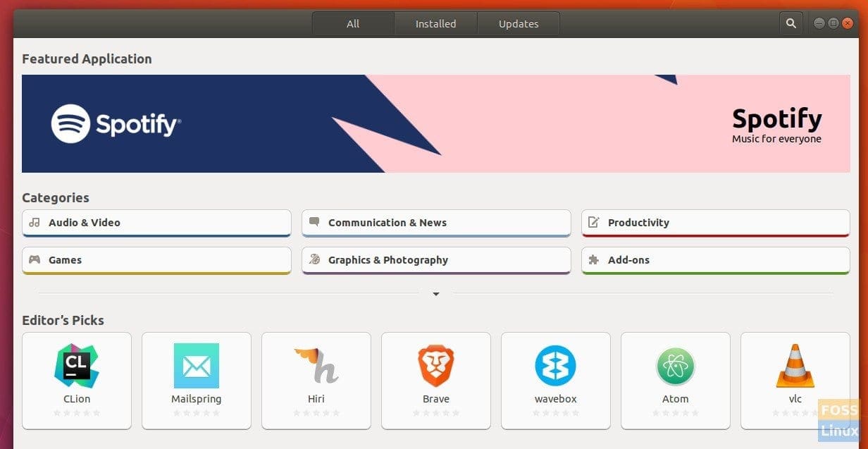The height and width of the screenshot is (449, 868).
Task: Maximize the software window
Action: (x=833, y=23)
